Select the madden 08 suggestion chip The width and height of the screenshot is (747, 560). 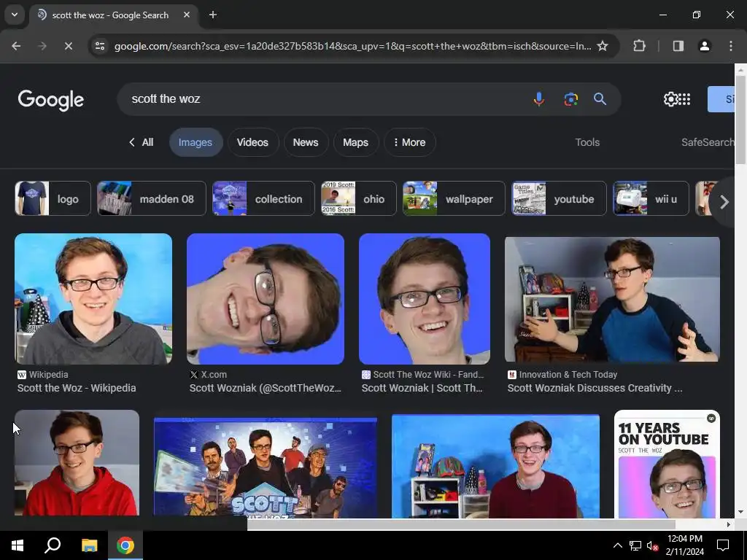152,198
